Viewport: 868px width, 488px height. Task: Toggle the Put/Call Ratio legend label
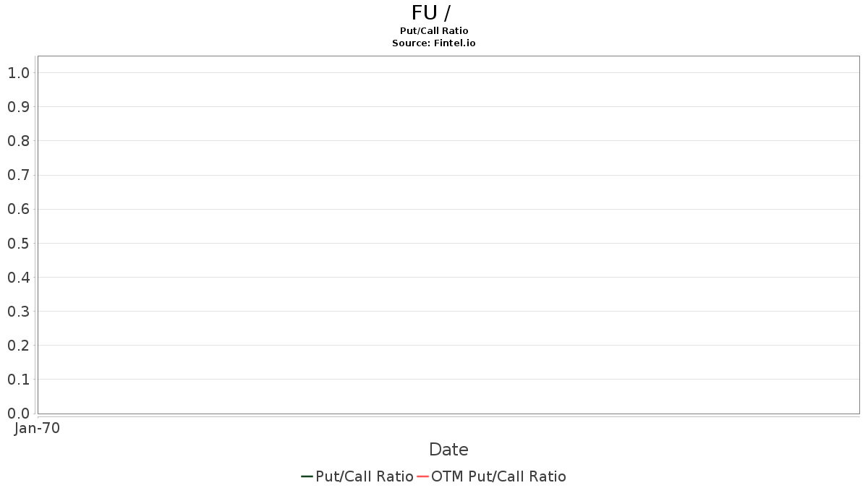(x=365, y=476)
